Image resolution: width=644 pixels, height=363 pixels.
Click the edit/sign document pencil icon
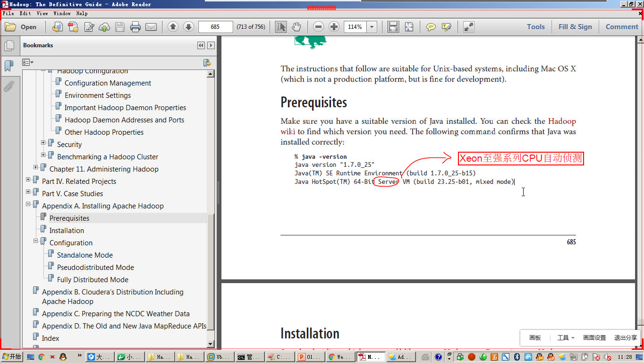click(x=89, y=27)
